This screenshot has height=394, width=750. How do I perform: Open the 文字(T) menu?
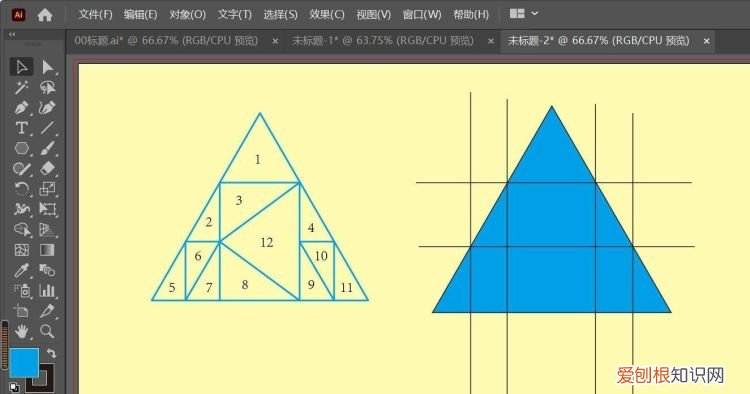[x=234, y=14]
